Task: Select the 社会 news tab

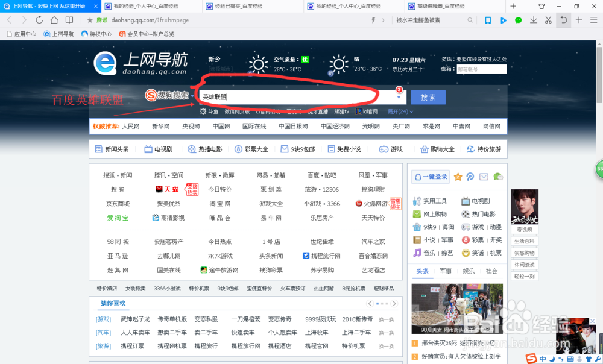Action: [x=491, y=271]
